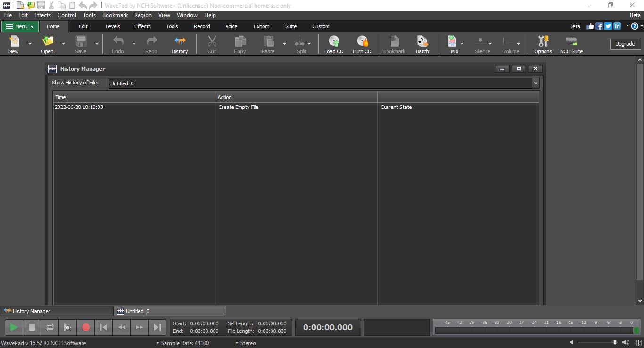Click the Rewind button
644x348 pixels.
click(122, 327)
